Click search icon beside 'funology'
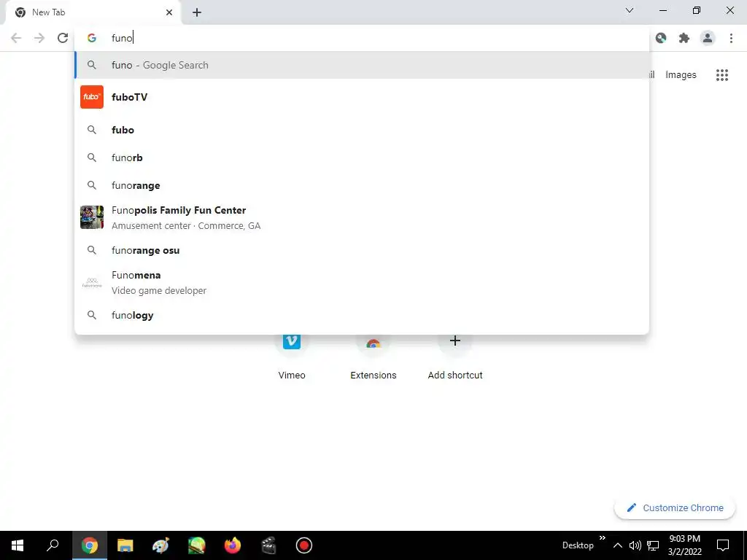 [92, 315]
